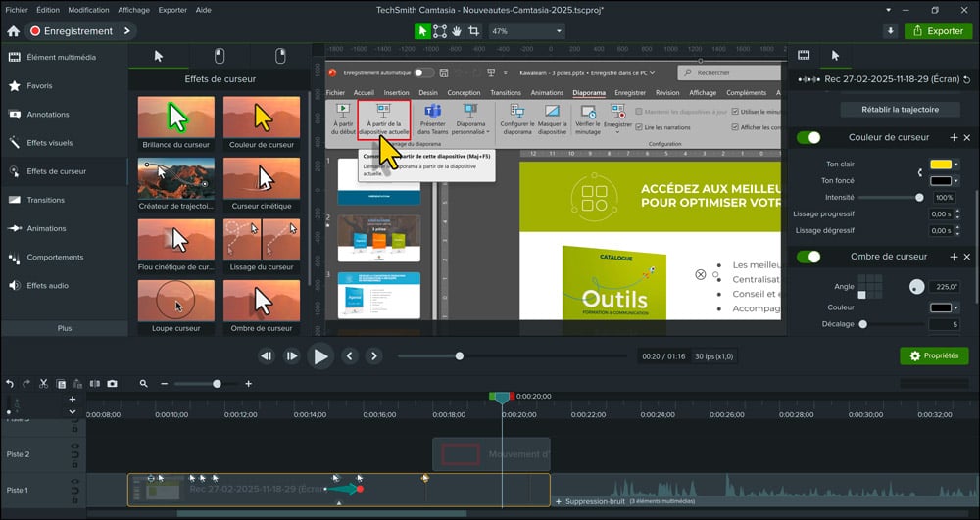Image resolution: width=980 pixels, height=520 pixels.
Task: Start recording with Enregistrement button
Action: click(x=73, y=31)
